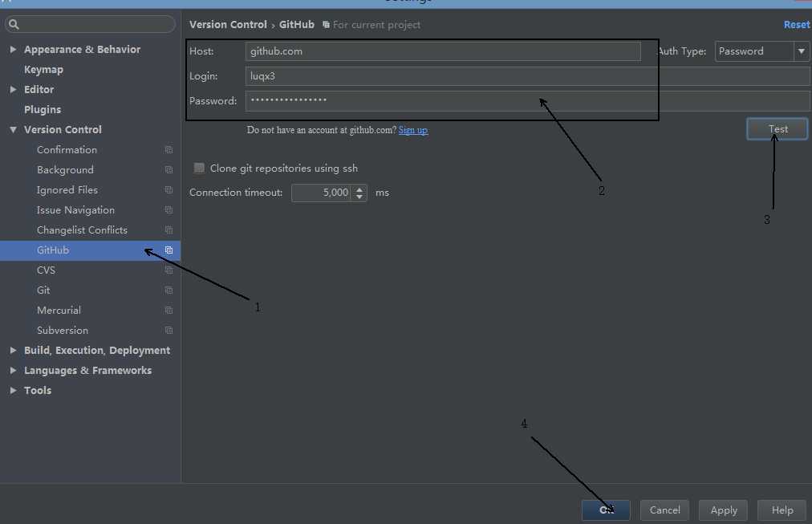Viewport: 812px width, 524px height.
Task: Expand Appearance & Behavior section
Action: tap(13, 49)
